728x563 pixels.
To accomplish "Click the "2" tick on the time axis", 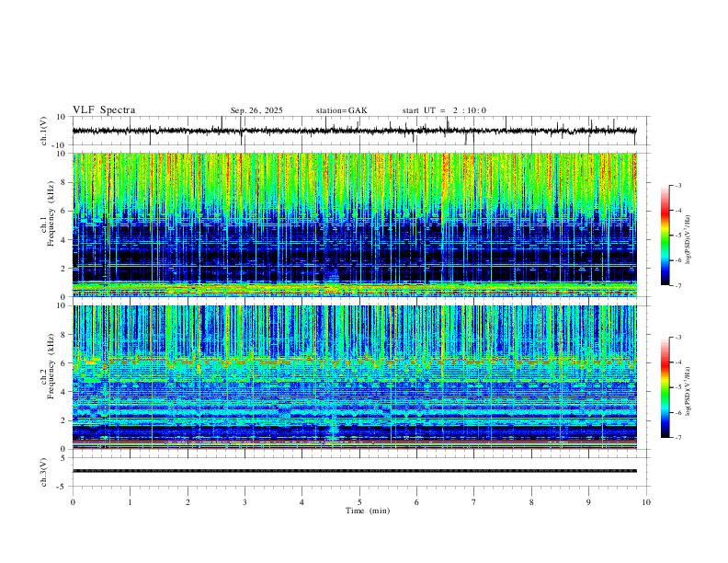I will [188, 502].
